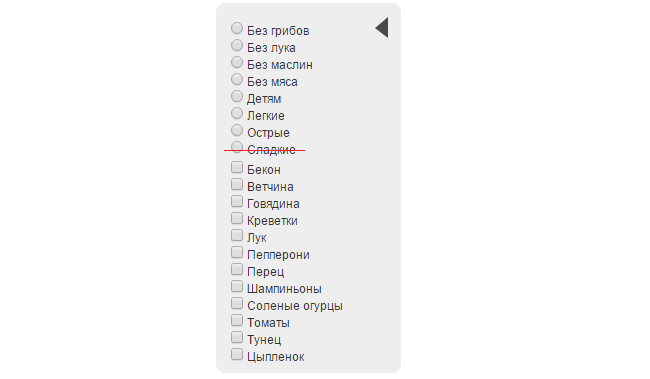Viewport: 650px width, 379px height.
Task: Collapse the filter panel with the triangle arrow
Action: (382, 28)
